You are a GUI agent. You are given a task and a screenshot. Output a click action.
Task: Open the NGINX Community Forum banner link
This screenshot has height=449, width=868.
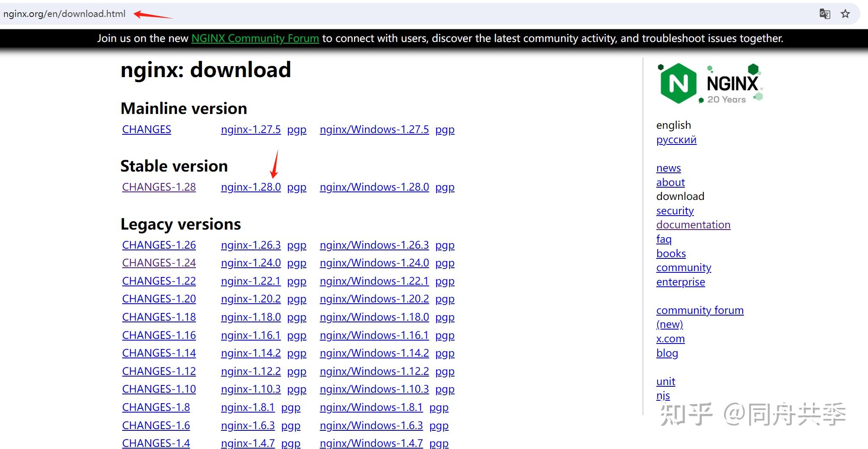point(255,38)
